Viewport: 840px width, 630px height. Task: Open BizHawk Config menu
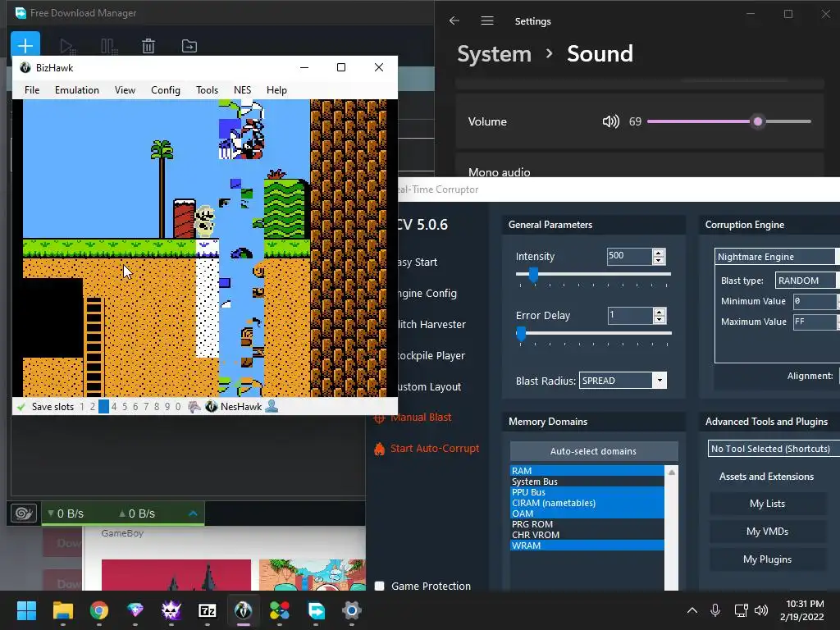point(166,90)
